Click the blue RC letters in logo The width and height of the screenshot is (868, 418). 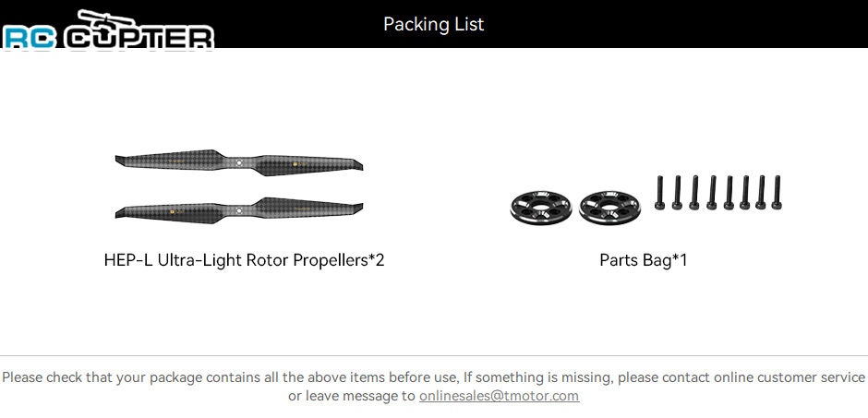pyautogui.click(x=29, y=39)
